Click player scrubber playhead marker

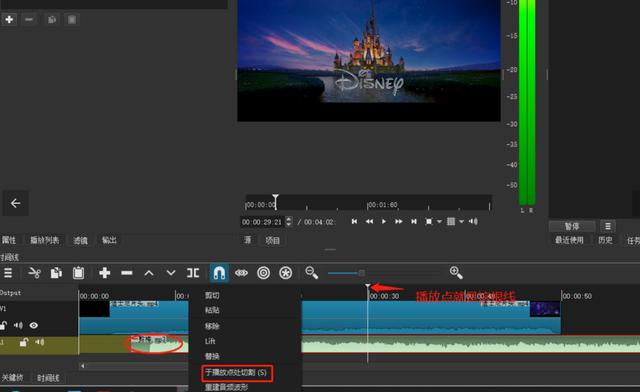[276, 201]
